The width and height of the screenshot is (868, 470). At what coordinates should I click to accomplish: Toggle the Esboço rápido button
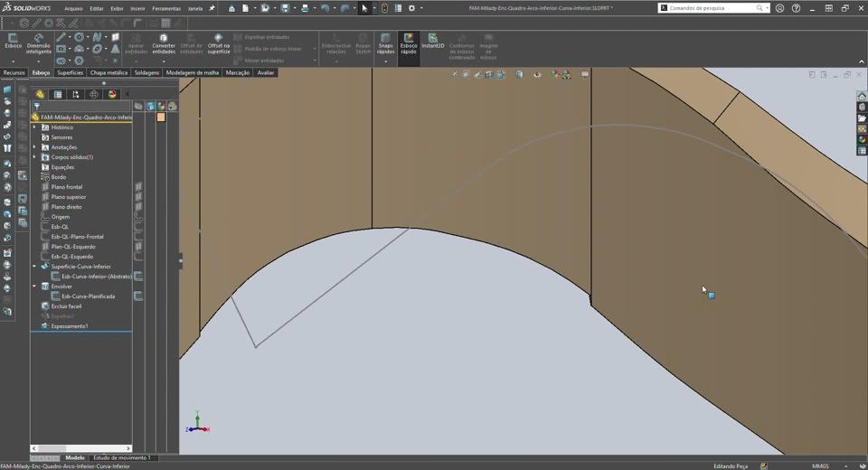click(x=409, y=44)
